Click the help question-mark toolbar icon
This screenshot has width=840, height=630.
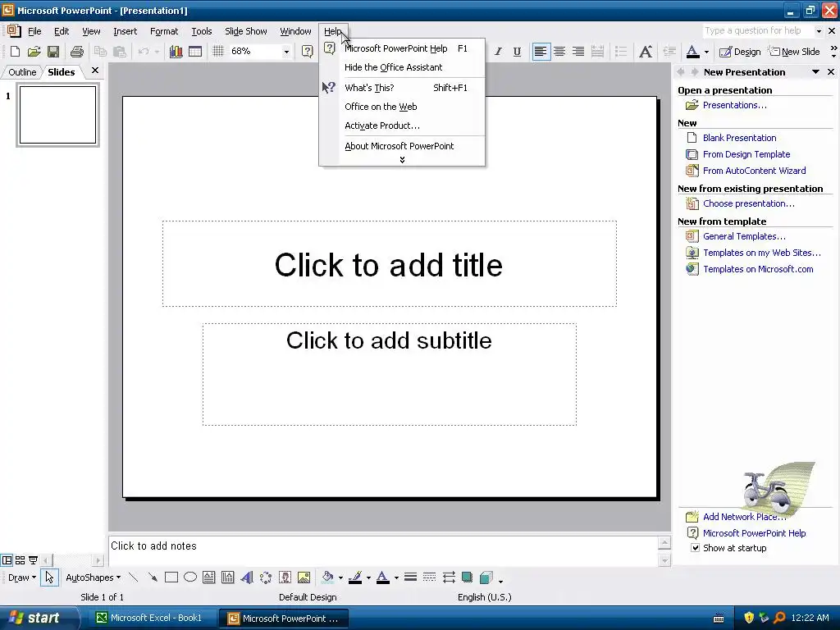(308, 52)
